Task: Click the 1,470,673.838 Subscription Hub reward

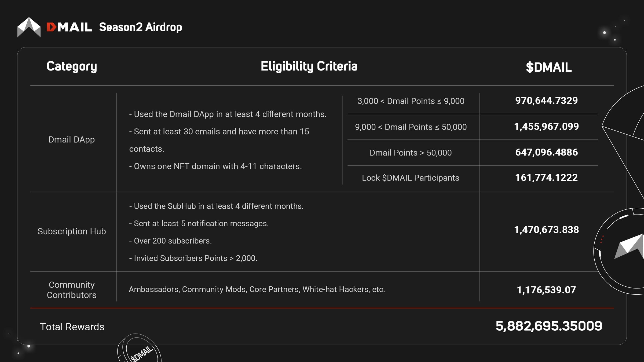Action: point(546,230)
